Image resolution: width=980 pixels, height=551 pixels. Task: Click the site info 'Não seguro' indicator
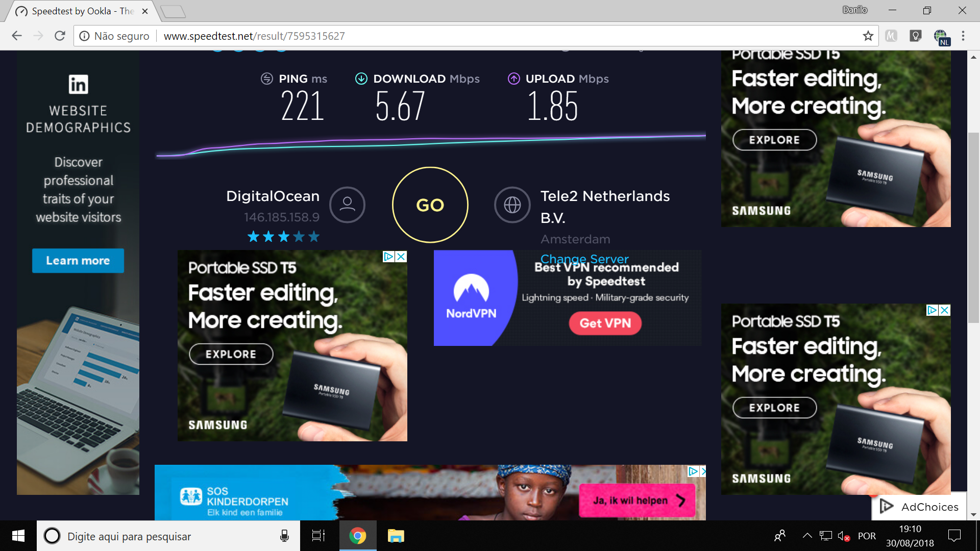point(114,36)
